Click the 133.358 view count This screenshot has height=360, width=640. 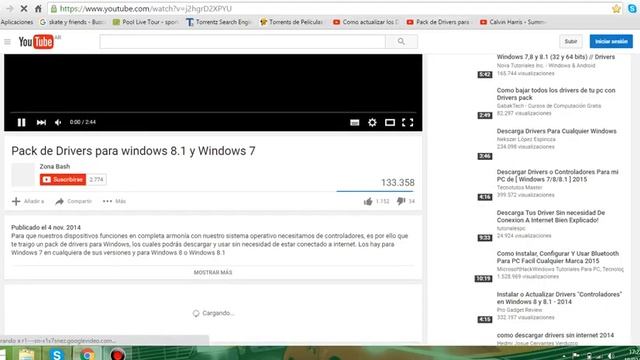(398, 182)
